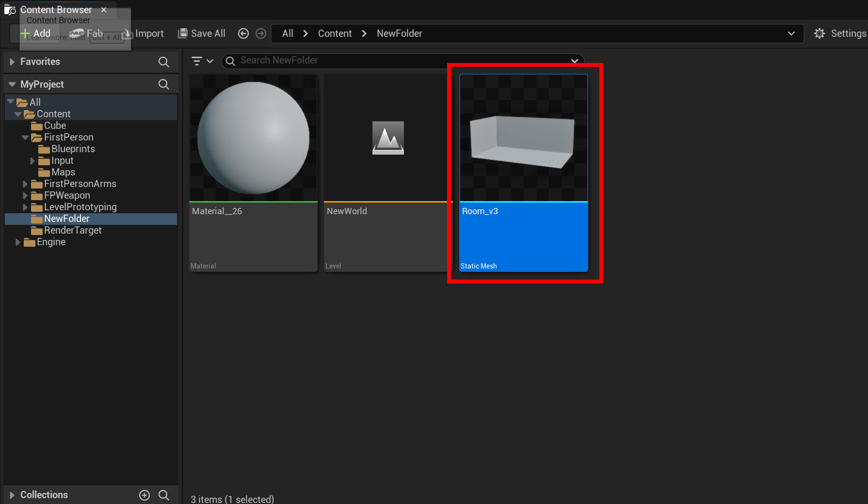Screen dimensions: 868x504
Task: Click Save All
Action: [202, 33]
